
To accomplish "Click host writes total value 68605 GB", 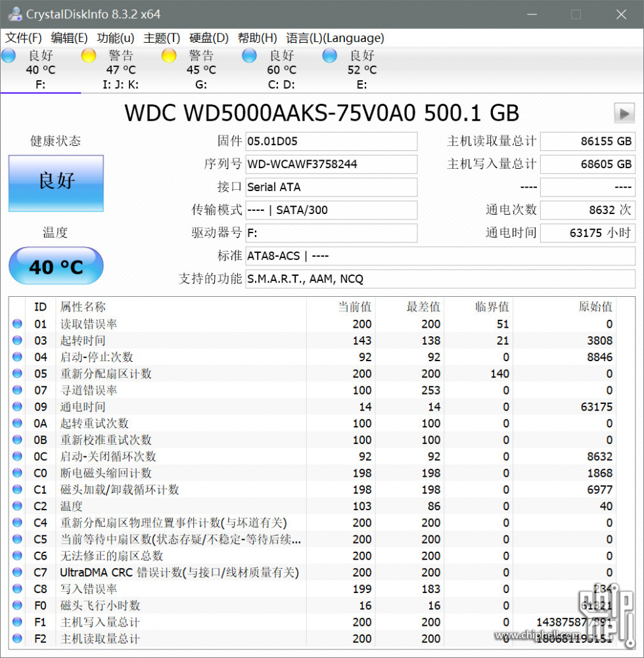I will pyautogui.click(x=587, y=164).
